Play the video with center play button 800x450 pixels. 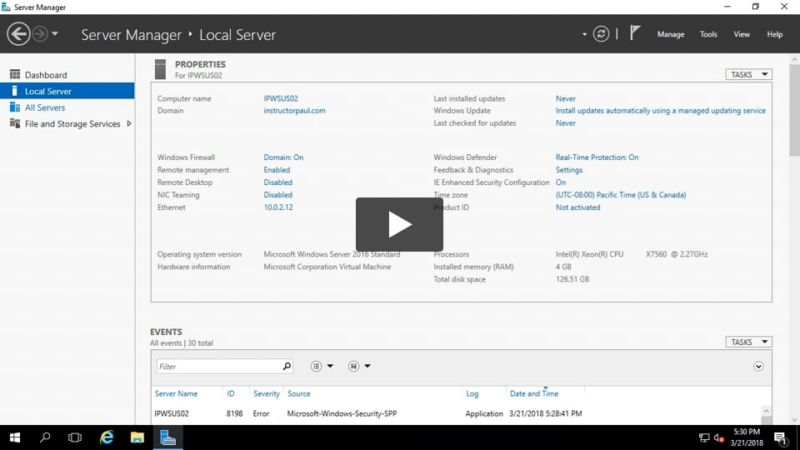(399, 224)
